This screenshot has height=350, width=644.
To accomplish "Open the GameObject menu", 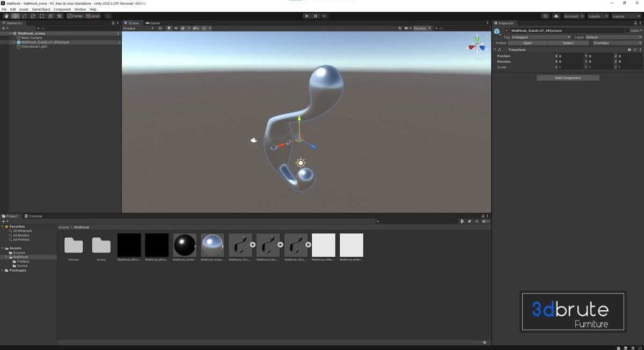I will click(41, 9).
